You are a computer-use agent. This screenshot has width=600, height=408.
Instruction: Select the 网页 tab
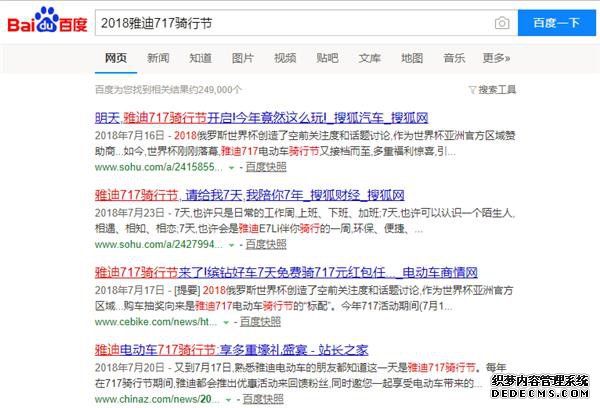[116, 58]
